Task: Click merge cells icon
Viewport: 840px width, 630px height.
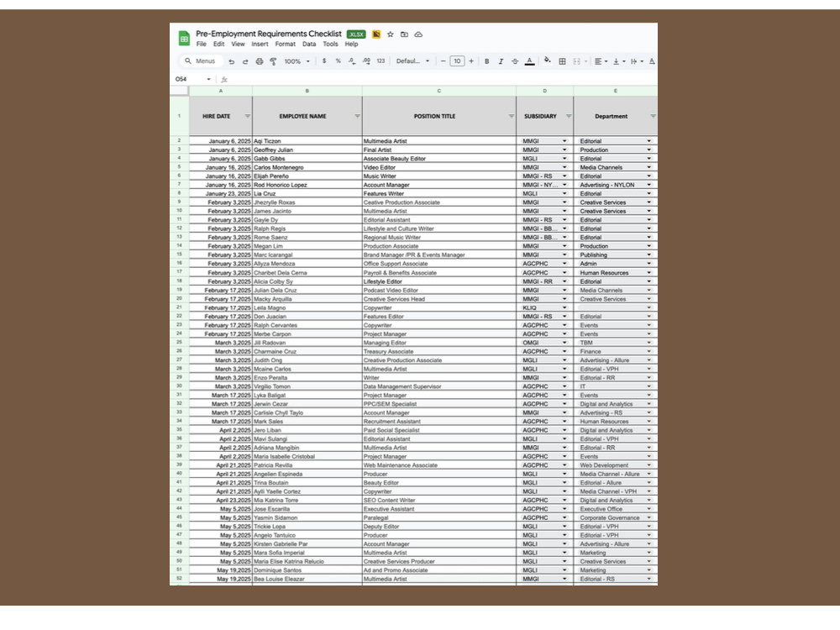Action: 577,61
